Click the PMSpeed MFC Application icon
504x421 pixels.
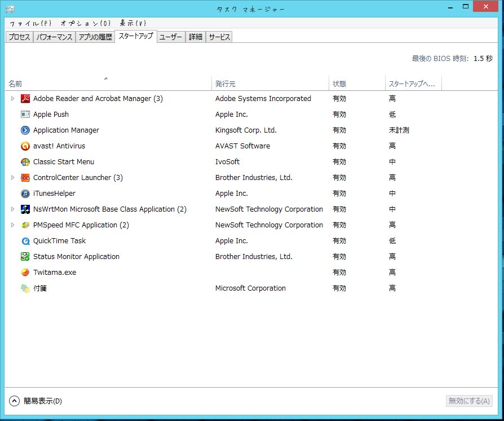(25, 225)
